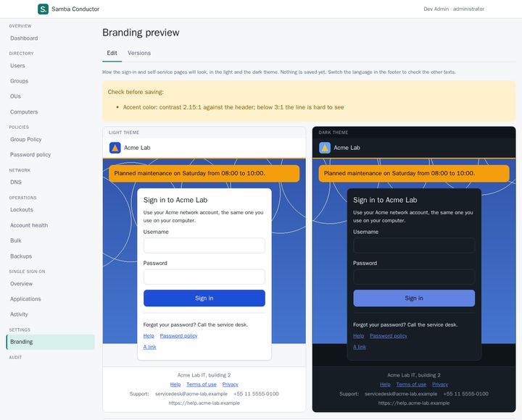Switch to the Edit tab
Image resolution: width=522 pixels, height=420 pixels.
tap(112, 53)
